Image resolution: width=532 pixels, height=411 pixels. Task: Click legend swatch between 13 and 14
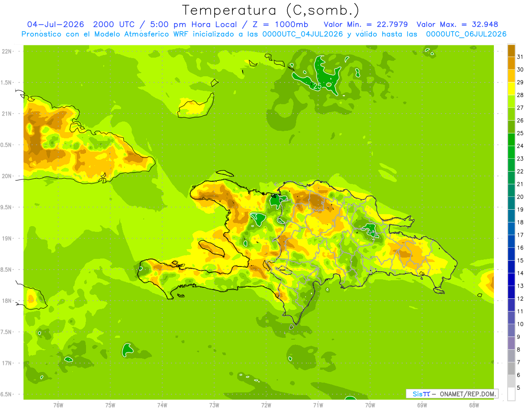click(x=511, y=279)
